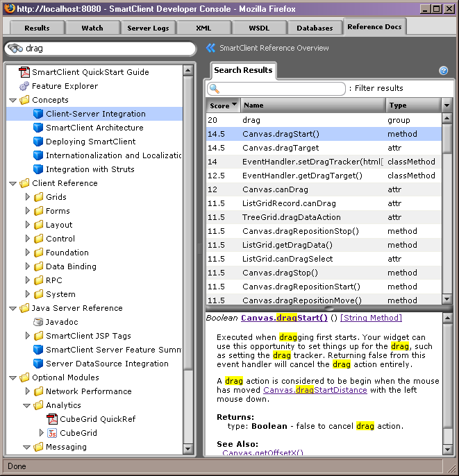Select the EventHandler.getDragTarget() result row
The height and width of the screenshot is (476, 459).
click(324, 176)
